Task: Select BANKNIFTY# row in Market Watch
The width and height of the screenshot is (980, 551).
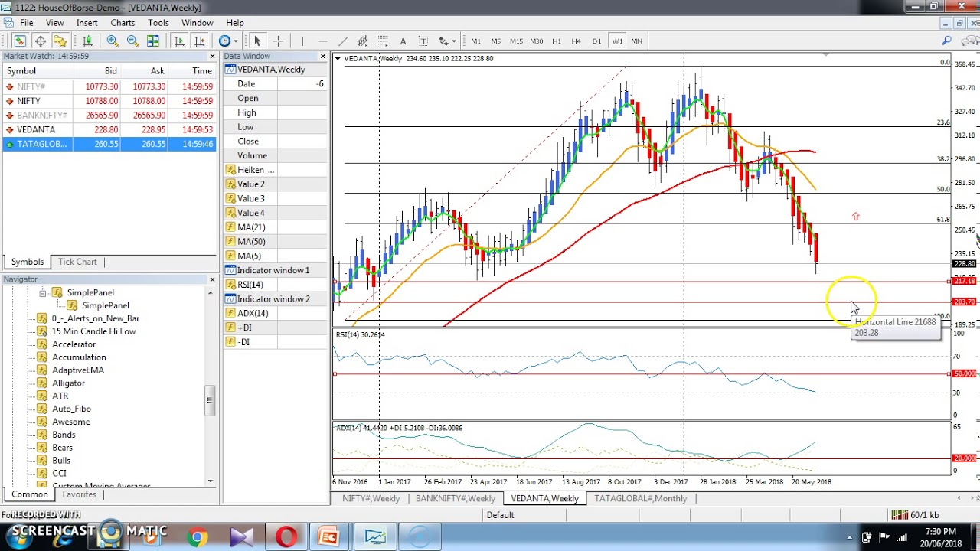Action: [109, 115]
